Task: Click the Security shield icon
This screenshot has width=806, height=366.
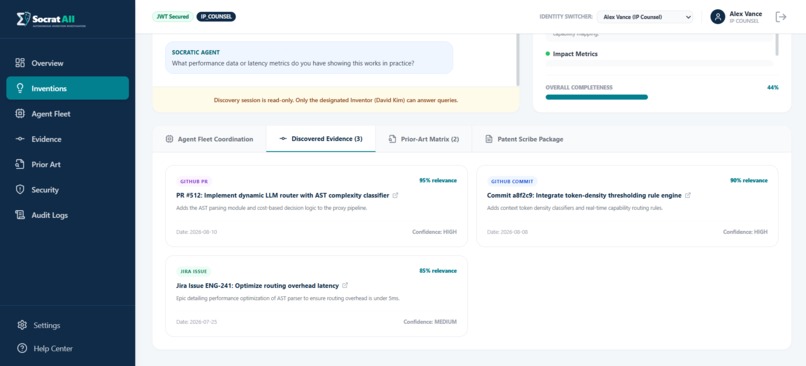Action: coord(20,190)
